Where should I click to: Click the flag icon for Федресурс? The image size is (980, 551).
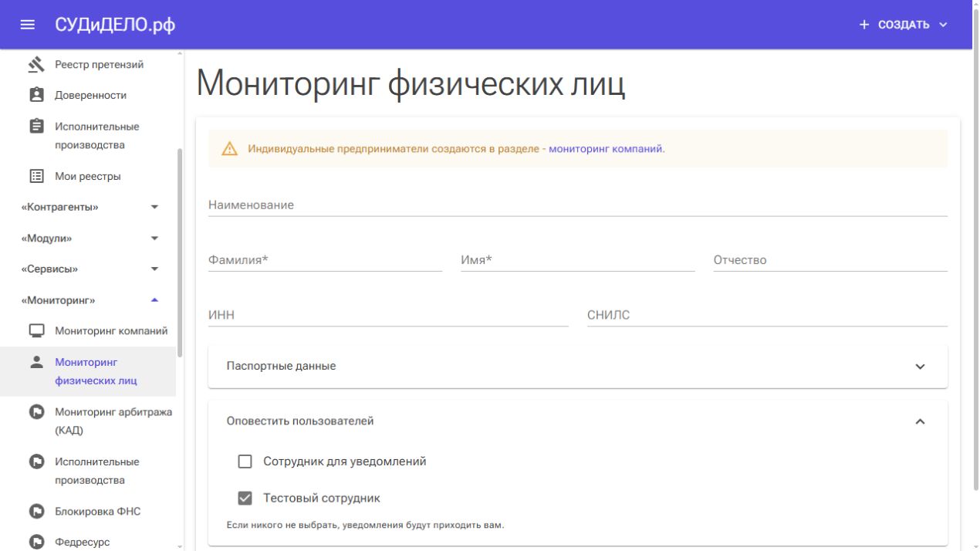click(36, 542)
